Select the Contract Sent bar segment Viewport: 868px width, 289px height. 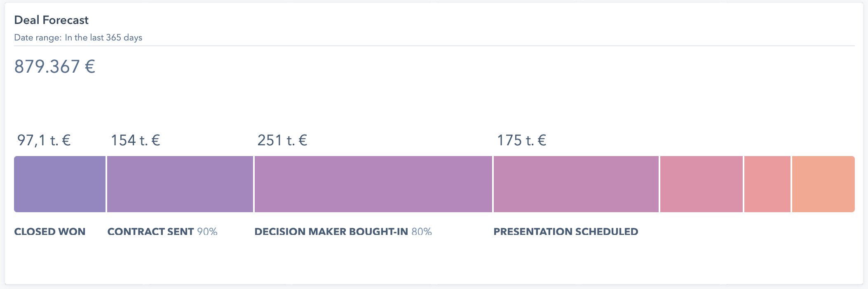tap(180, 184)
